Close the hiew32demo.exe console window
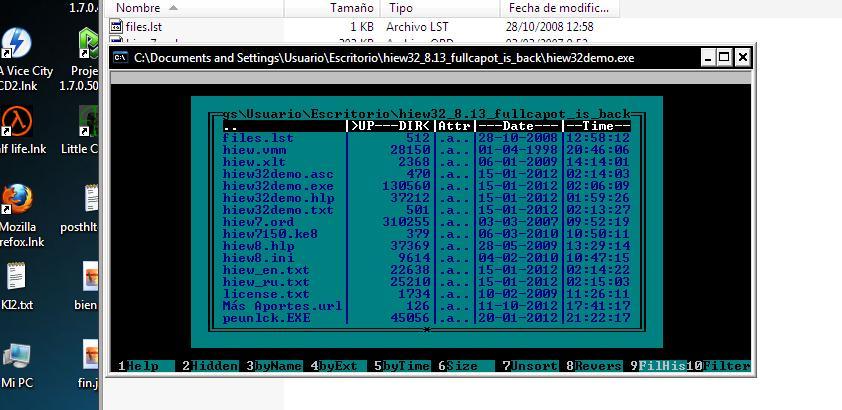 pyautogui.click(x=742, y=57)
